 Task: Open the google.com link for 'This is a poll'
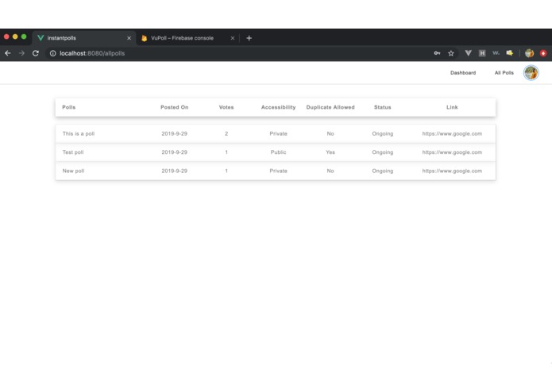tap(452, 133)
